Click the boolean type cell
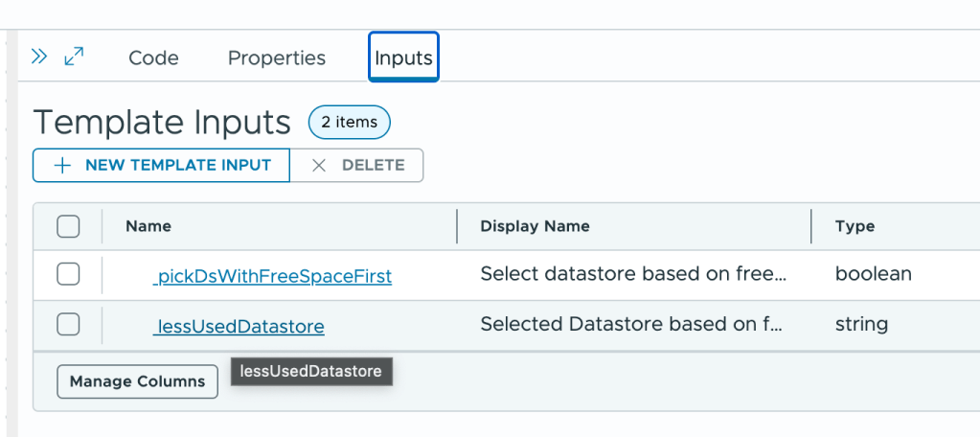 pyautogui.click(x=873, y=275)
